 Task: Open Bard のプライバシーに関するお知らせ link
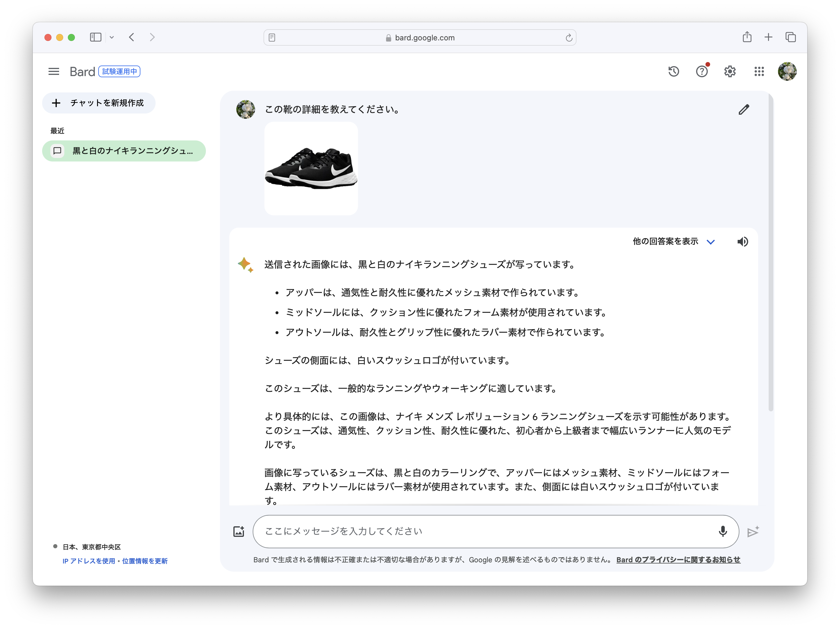click(678, 559)
